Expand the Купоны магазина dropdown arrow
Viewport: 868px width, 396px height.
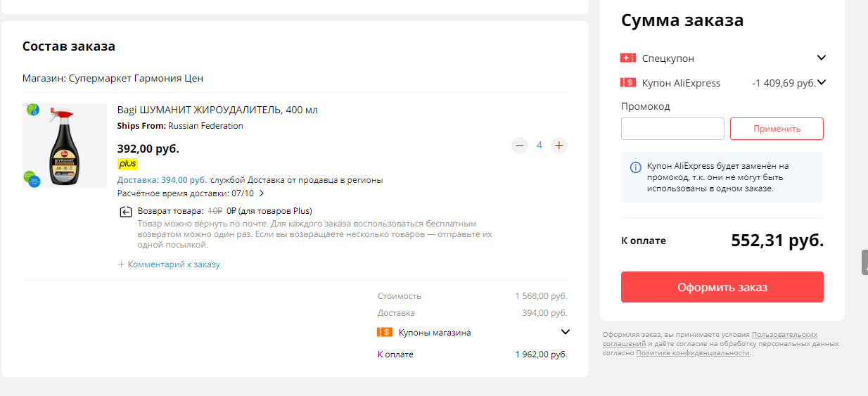[565, 332]
